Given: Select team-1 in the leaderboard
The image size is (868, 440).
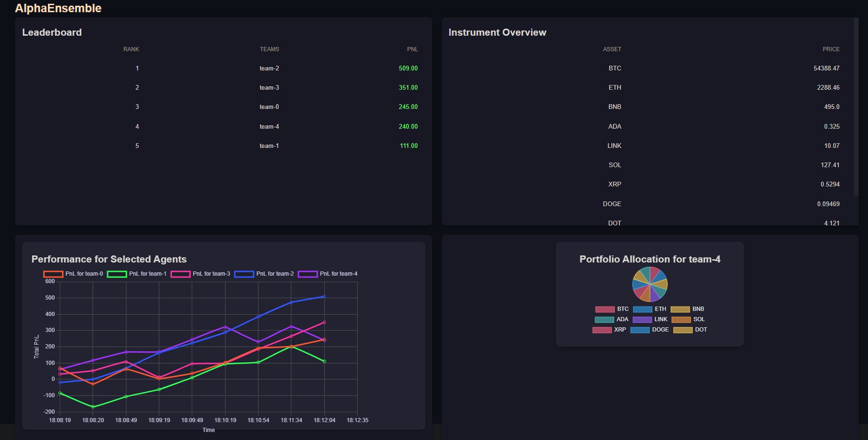Looking at the screenshot, I should [x=269, y=146].
